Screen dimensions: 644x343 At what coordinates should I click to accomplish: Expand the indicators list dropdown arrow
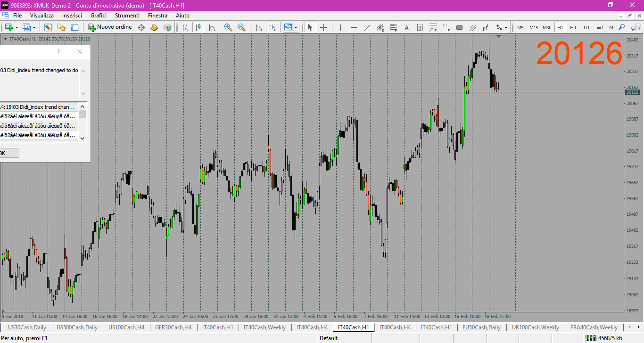[296, 27]
